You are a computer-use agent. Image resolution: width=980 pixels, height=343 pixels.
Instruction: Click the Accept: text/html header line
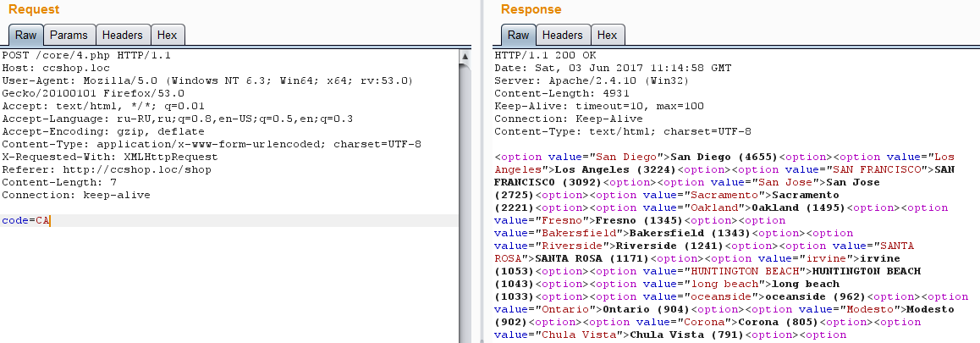click(103, 106)
